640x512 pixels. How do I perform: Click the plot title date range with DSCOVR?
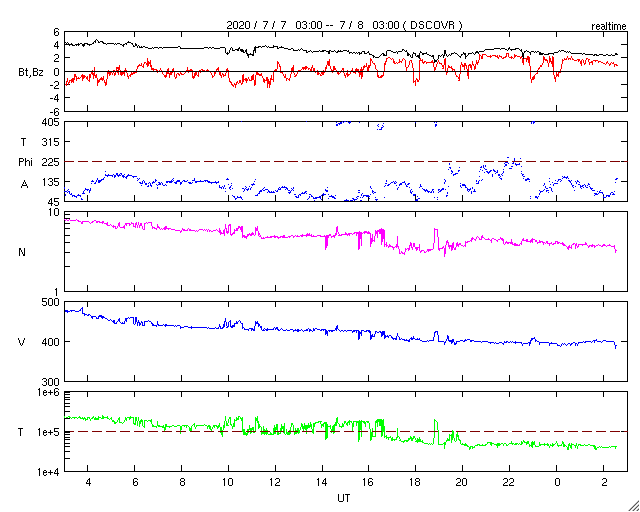(x=344, y=25)
